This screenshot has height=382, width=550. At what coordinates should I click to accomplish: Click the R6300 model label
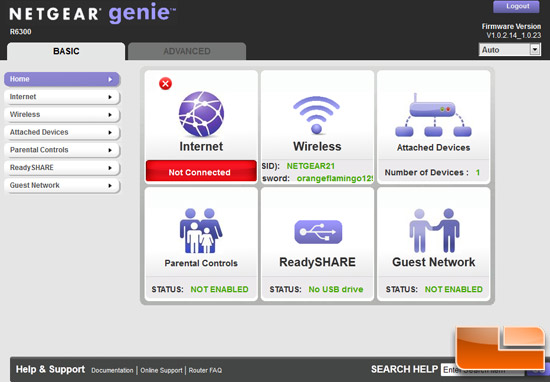click(20, 32)
